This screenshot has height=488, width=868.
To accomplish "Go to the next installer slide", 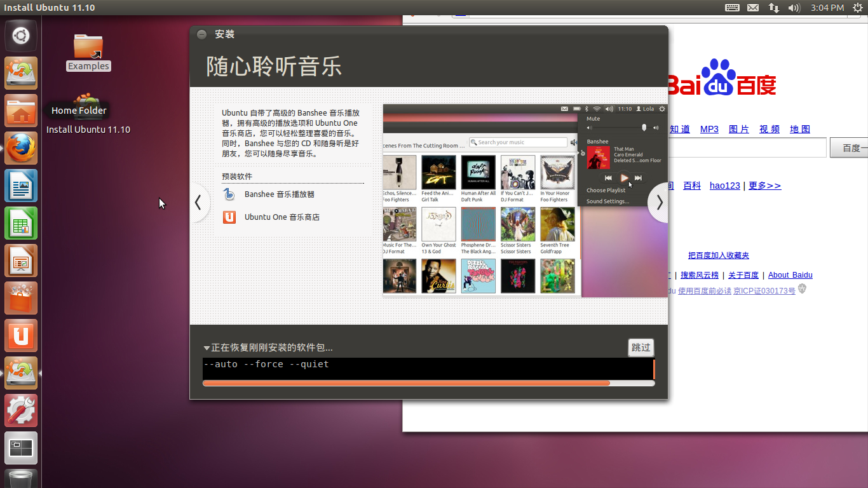I will pyautogui.click(x=659, y=203).
